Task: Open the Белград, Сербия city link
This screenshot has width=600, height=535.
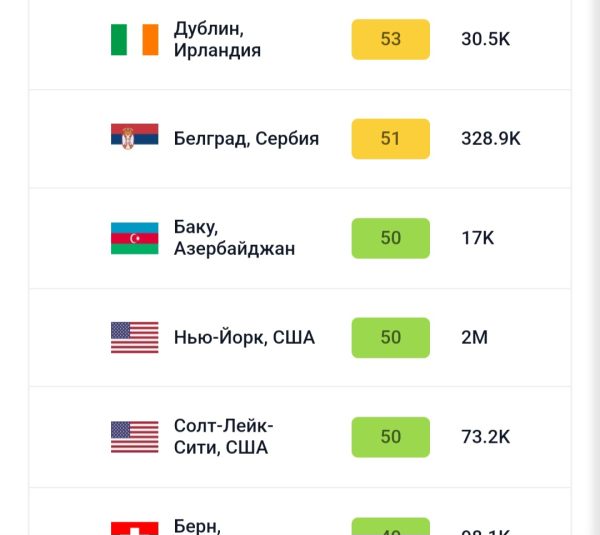Action: pos(246,139)
